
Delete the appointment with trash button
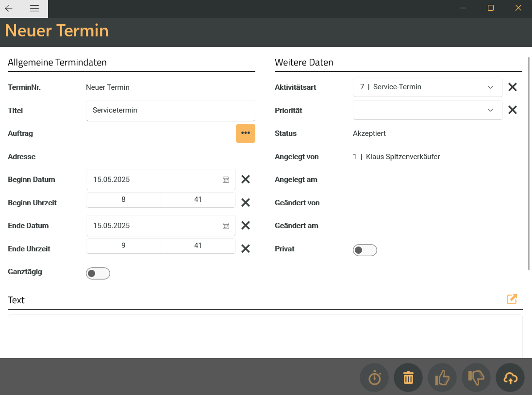[x=408, y=378]
